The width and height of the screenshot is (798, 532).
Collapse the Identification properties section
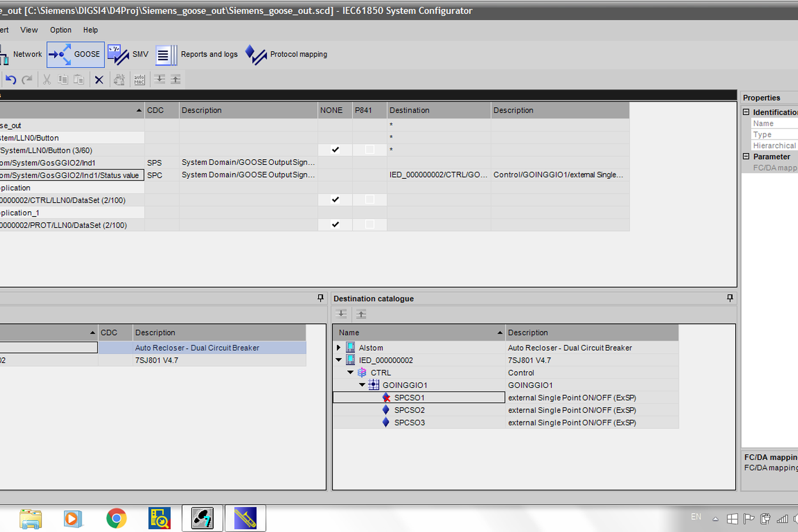pyautogui.click(x=746, y=112)
